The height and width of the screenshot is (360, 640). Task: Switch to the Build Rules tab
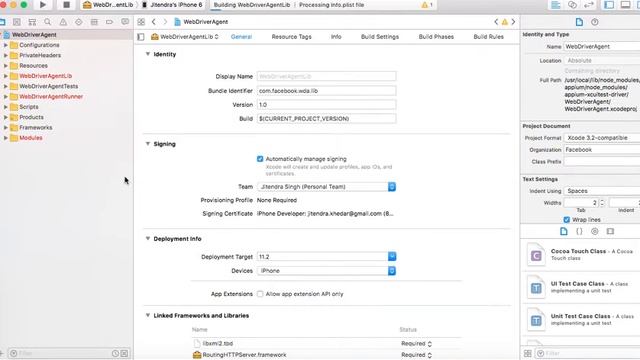tap(488, 37)
